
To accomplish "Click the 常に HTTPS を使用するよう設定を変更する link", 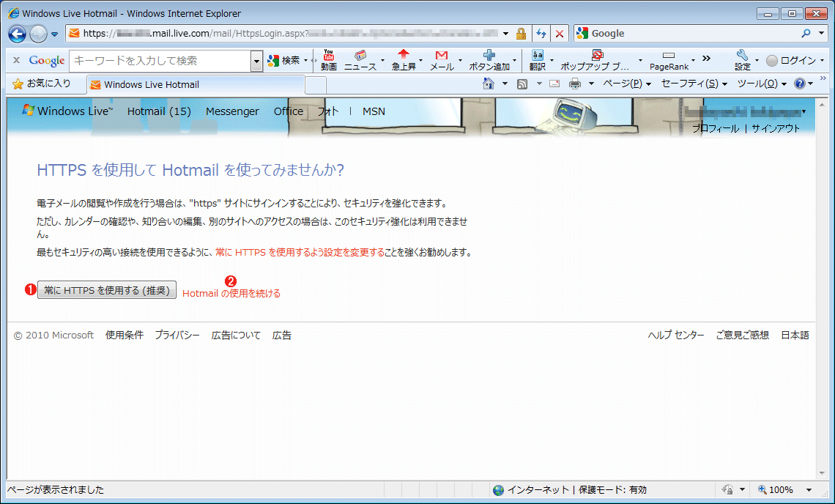I will 300,252.
